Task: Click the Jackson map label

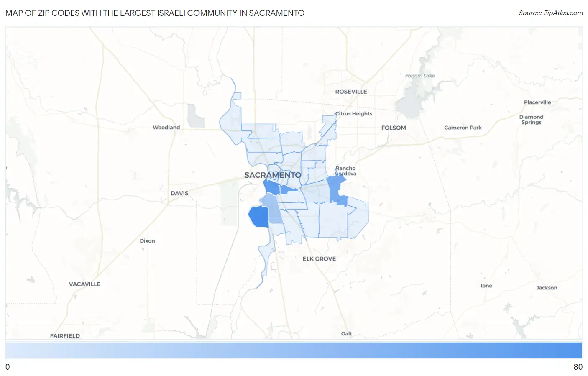Action: click(546, 288)
